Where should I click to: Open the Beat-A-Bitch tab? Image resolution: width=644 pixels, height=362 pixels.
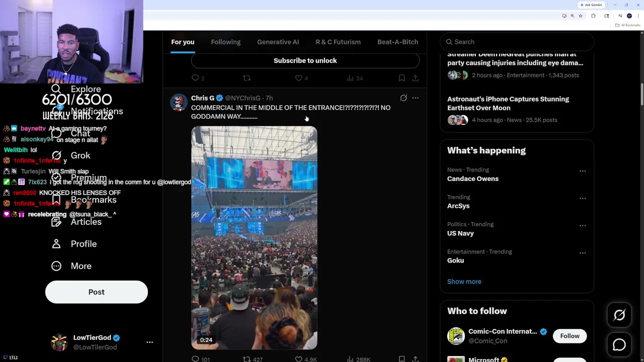pos(397,42)
